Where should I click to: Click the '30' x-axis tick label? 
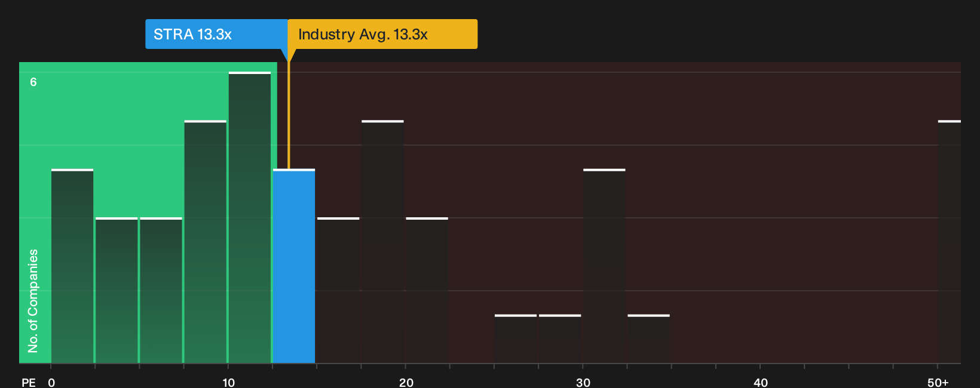(583, 383)
